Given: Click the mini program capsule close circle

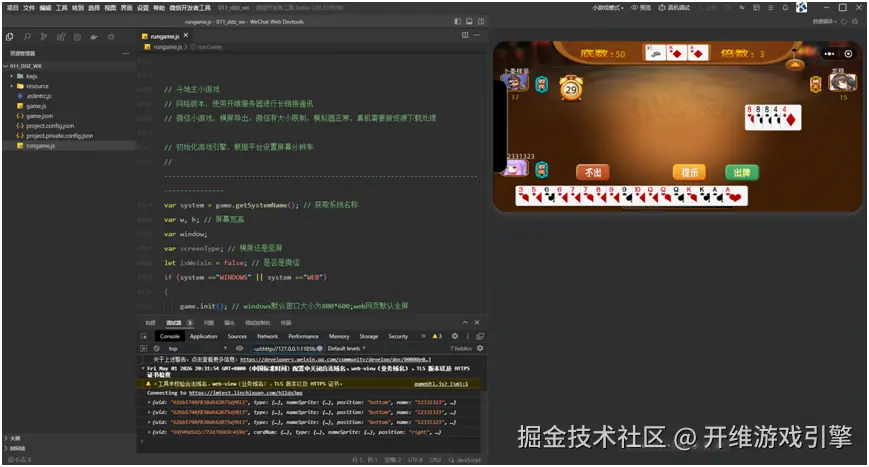Looking at the screenshot, I should coord(848,54).
